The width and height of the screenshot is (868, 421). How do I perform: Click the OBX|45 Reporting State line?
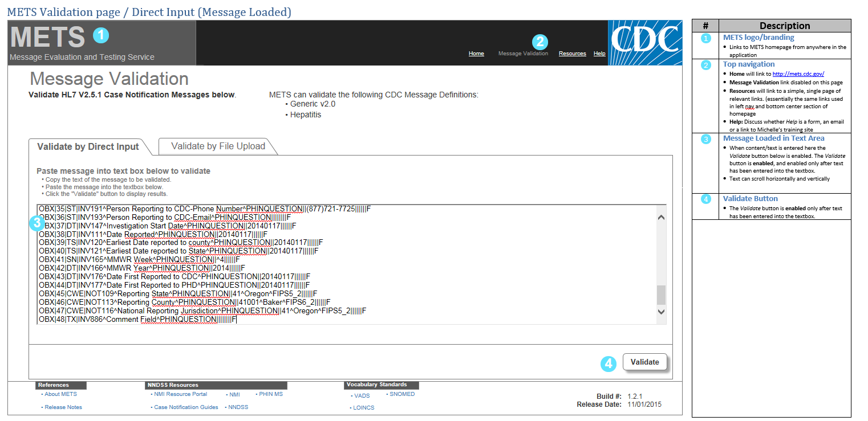pos(177,294)
